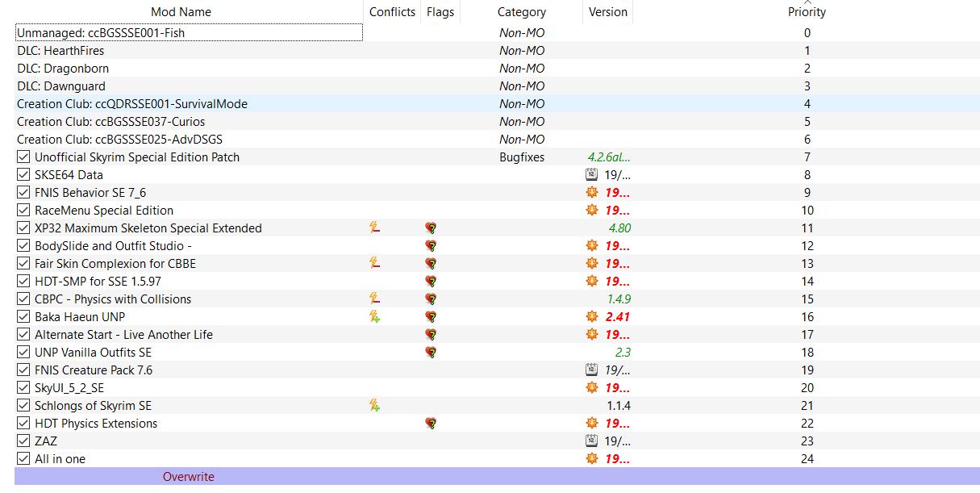Click the Conflicts column header
Viewport: 980px width, 493px height.
392,12
